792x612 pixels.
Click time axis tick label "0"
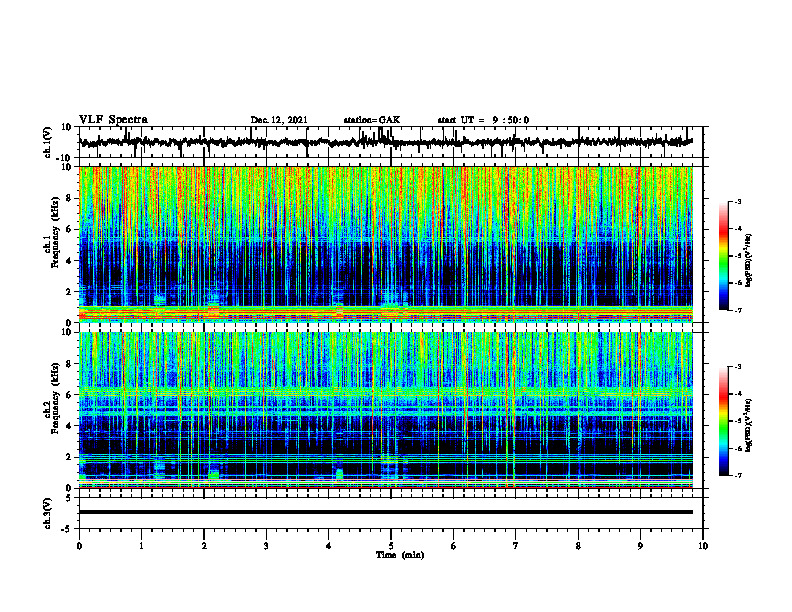[79, 546]
